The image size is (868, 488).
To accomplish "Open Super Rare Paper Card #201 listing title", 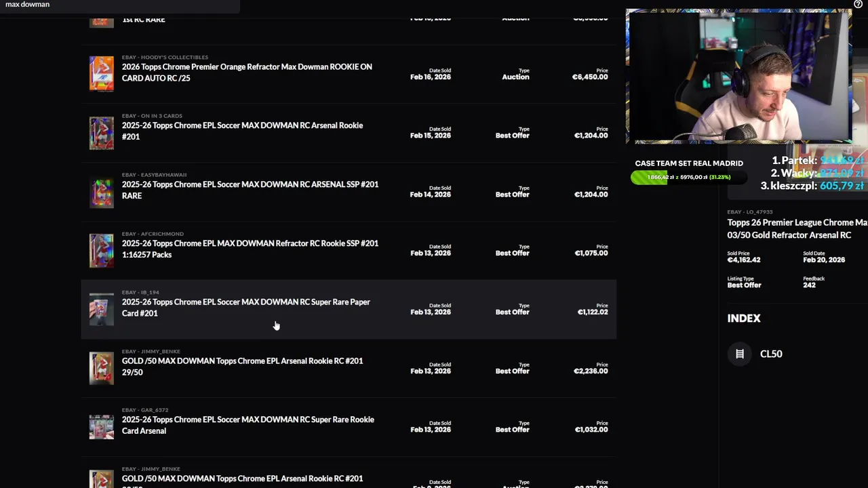I will pyautogui.click(x=246, y=308).
